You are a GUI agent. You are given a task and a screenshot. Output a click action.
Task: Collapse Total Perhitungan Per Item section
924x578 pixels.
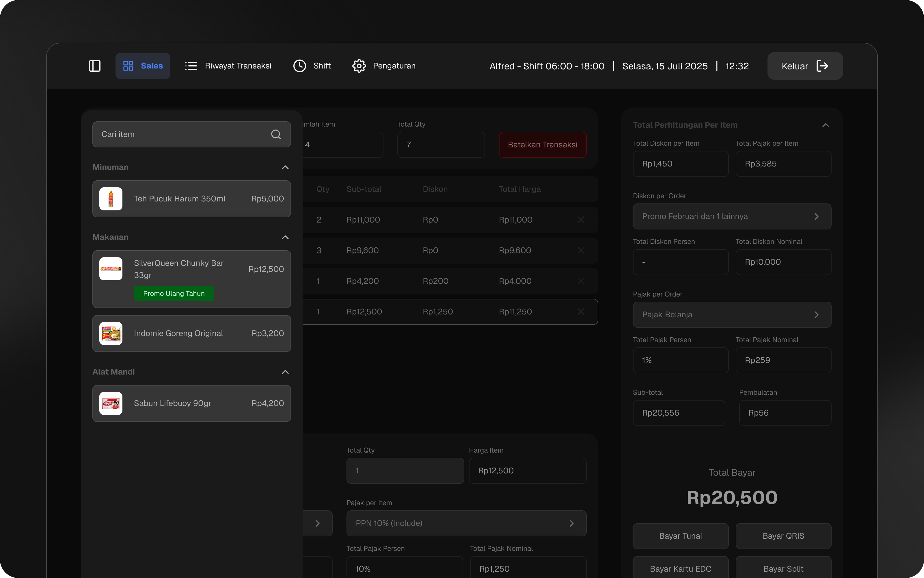coord(826,125)
